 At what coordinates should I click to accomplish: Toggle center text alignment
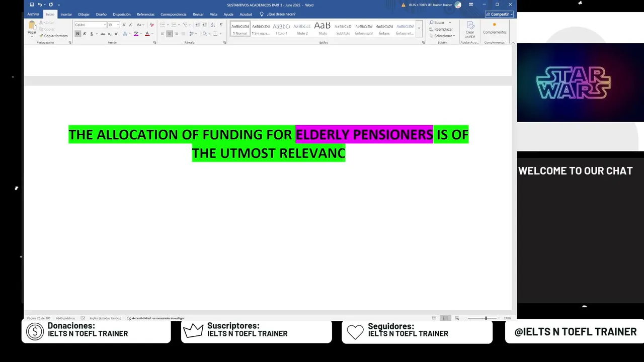point(170,34)
